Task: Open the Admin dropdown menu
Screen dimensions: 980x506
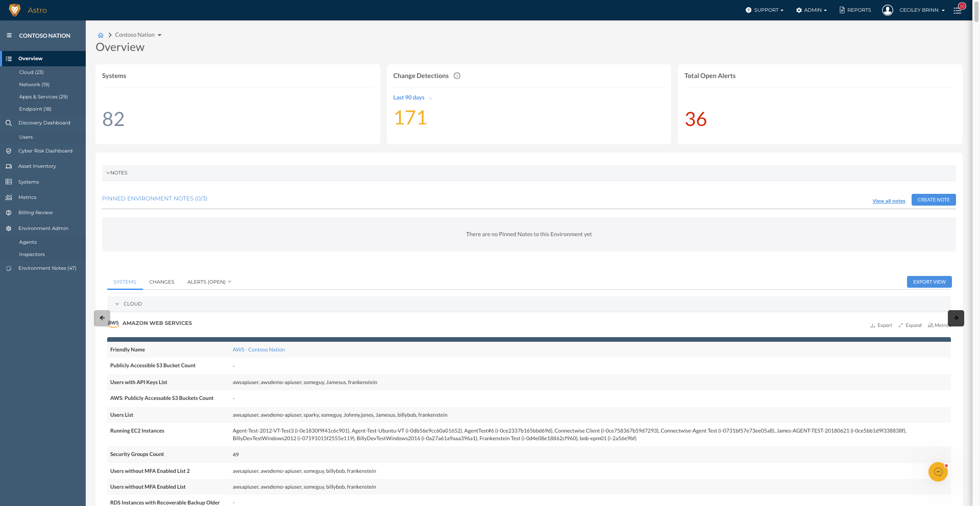Action: (812, 10)
